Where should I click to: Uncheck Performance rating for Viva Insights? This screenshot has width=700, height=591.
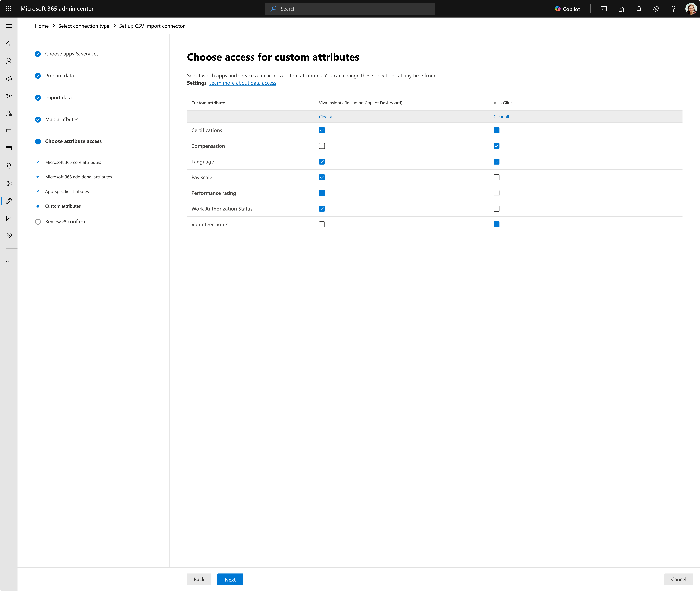(x=322, y=193)
